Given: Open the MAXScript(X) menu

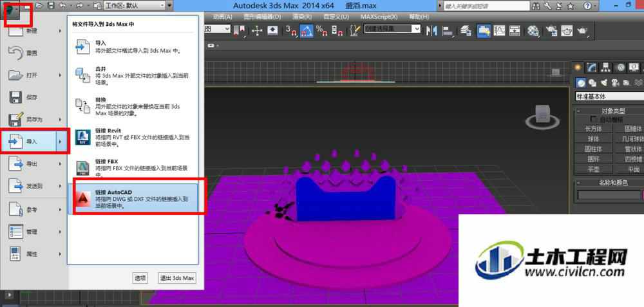Looking at the screenshot, I should point(379,17).
